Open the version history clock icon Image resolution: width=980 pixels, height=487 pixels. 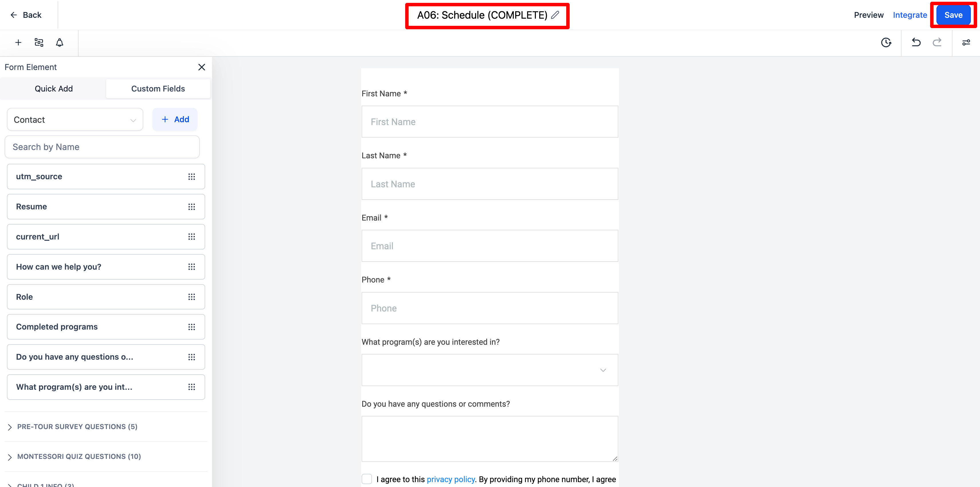[886, 42]
